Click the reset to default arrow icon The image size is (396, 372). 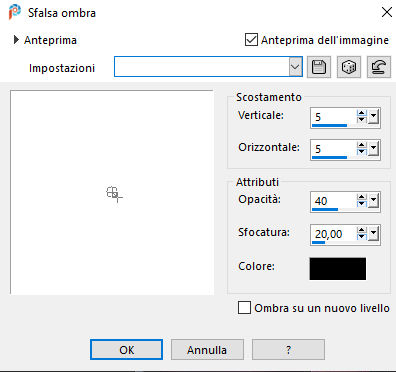pos(379,67)
